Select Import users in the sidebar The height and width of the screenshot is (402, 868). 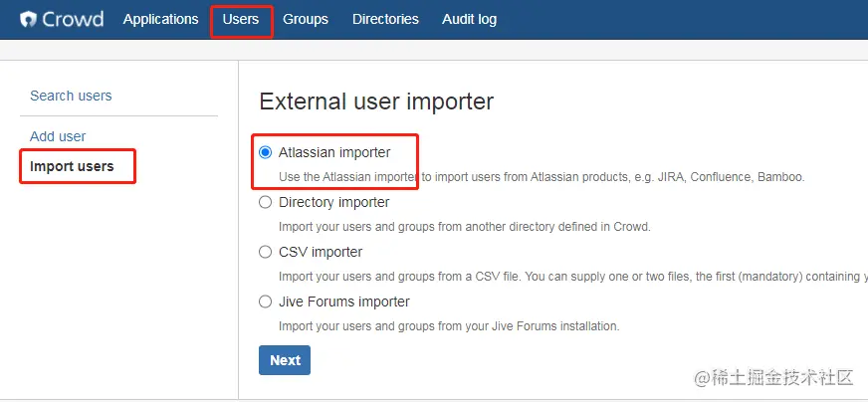pos(72,166)
